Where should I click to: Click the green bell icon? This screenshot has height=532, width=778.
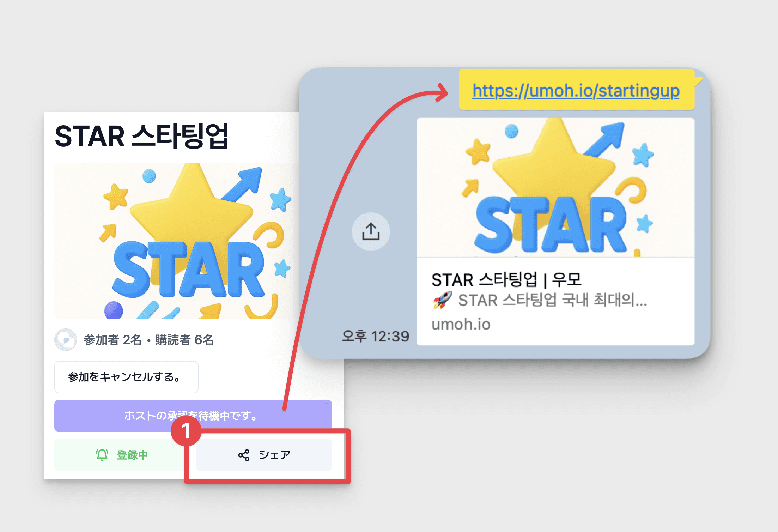tap(102, 455)
